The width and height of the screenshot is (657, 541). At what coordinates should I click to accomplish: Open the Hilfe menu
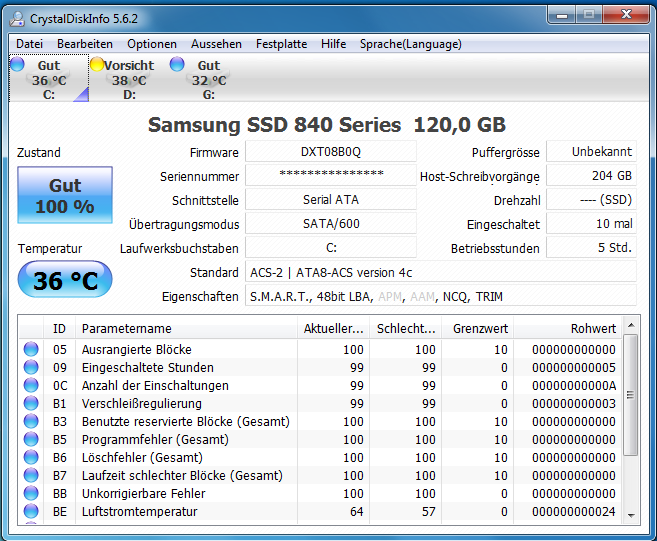334,44
